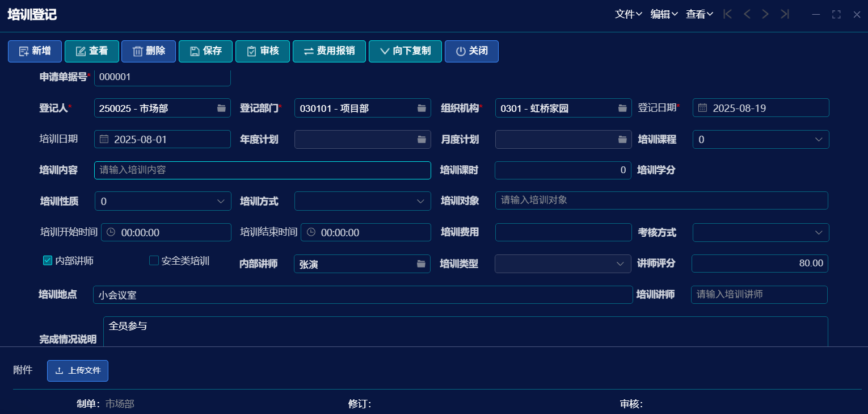
Task: Click clock icon in 培训开始时间
Action: click(x=111, y=232)
